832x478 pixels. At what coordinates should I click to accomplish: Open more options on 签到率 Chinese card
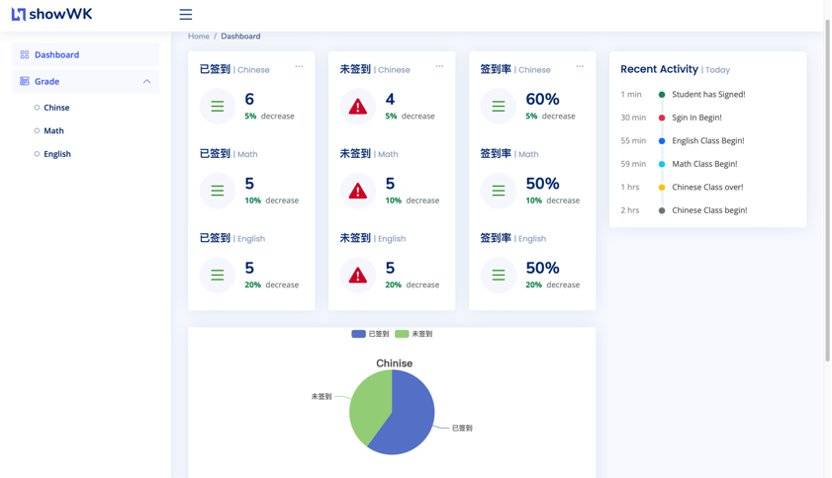coord(580,66)
